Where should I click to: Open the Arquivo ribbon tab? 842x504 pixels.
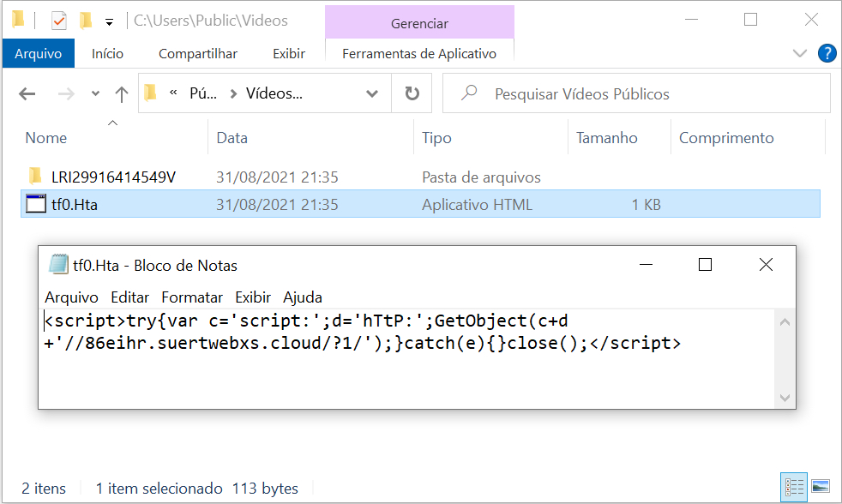(38, 54)
